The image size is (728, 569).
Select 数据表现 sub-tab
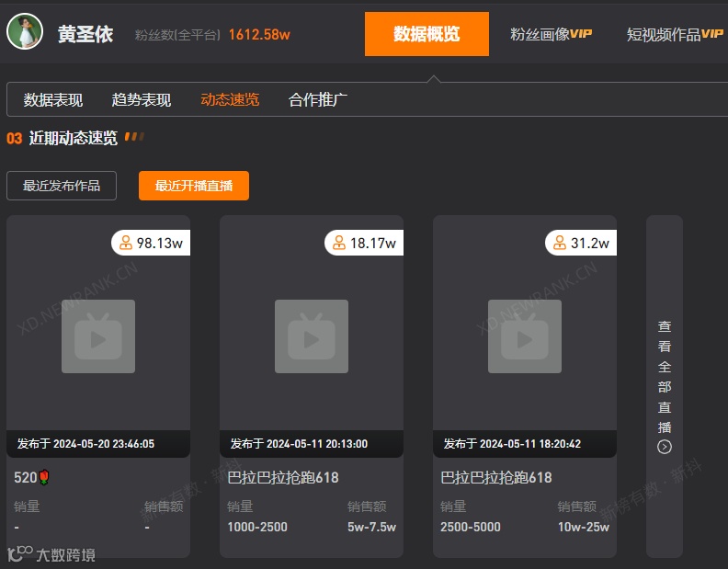pos(53,99)
